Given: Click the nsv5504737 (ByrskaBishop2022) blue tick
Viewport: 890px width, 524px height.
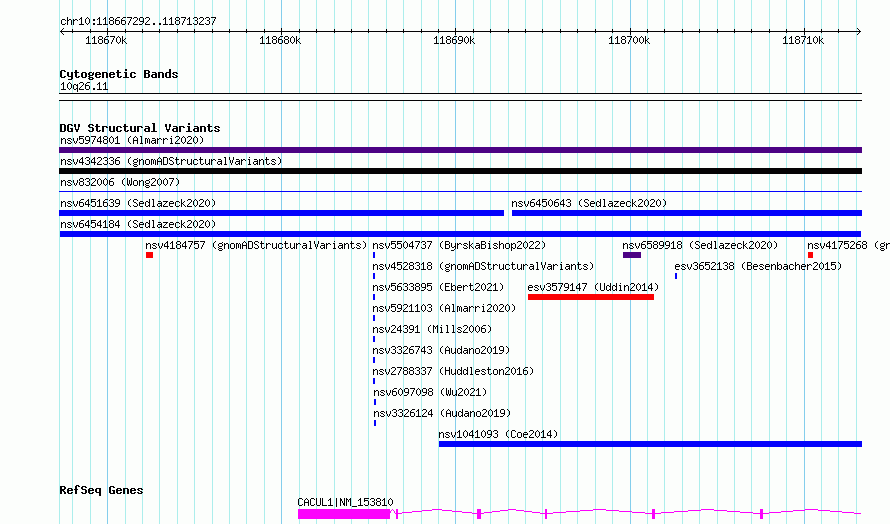Looking at the screenshot, I should 374,255.
